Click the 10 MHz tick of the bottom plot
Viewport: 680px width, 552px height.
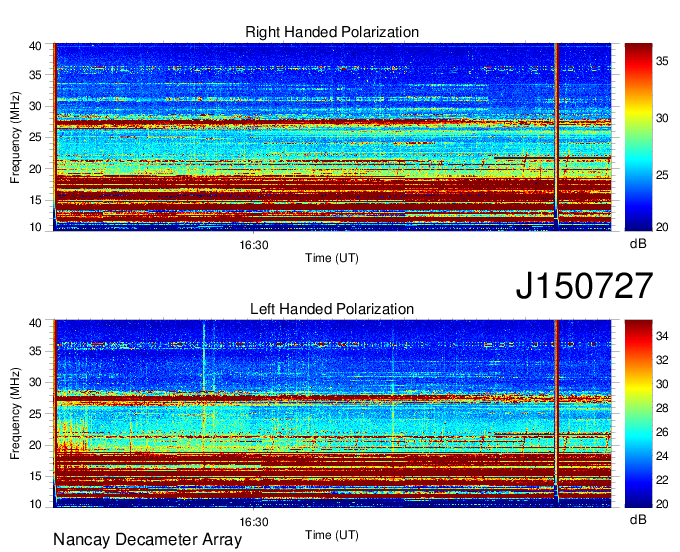[35, 504]
